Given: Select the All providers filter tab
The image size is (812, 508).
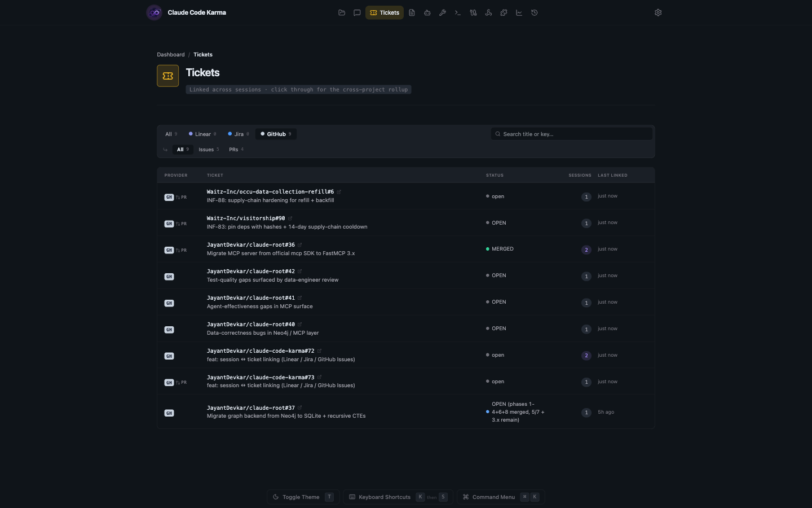Looking at the screenshot, I should 171,134.
